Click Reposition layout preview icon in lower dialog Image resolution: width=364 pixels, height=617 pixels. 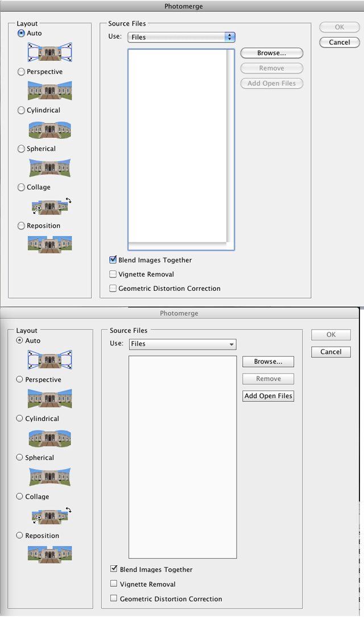click(x=50, y=554)
